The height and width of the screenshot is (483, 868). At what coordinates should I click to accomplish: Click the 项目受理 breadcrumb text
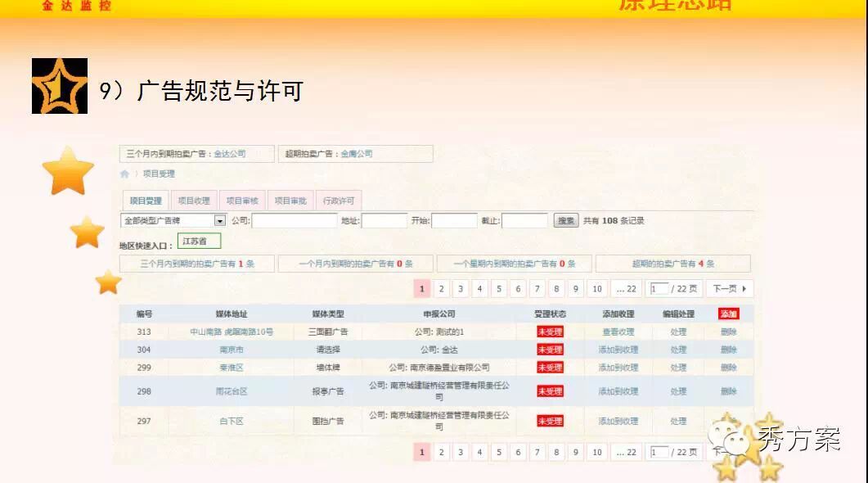click(159, 174)
